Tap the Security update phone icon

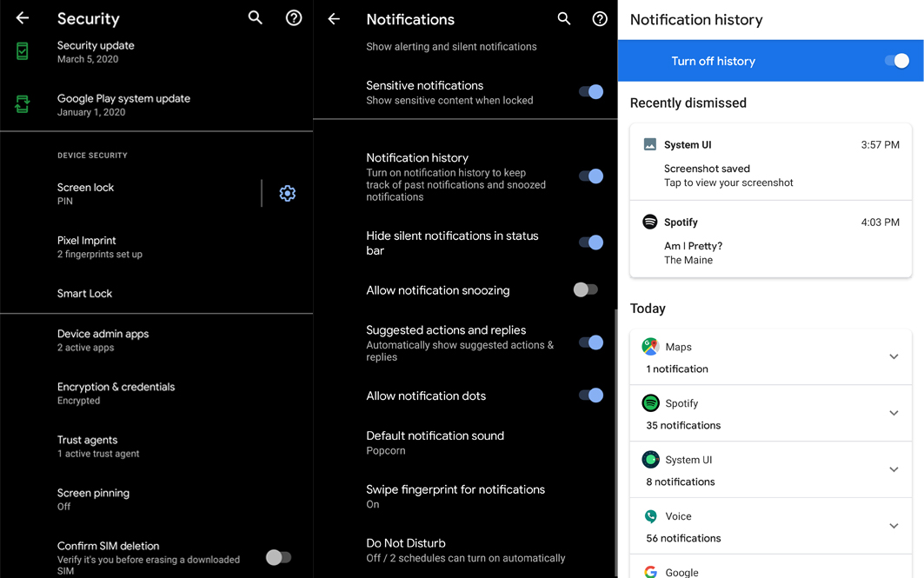[23, 51]
